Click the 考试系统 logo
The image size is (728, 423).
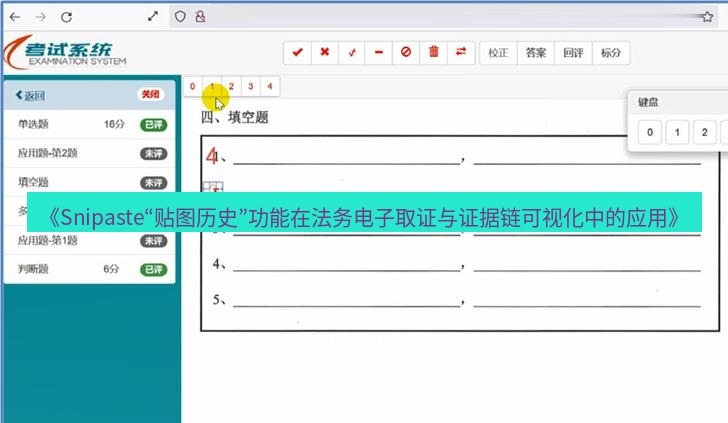pyautogui.click(x=65, y=52)
